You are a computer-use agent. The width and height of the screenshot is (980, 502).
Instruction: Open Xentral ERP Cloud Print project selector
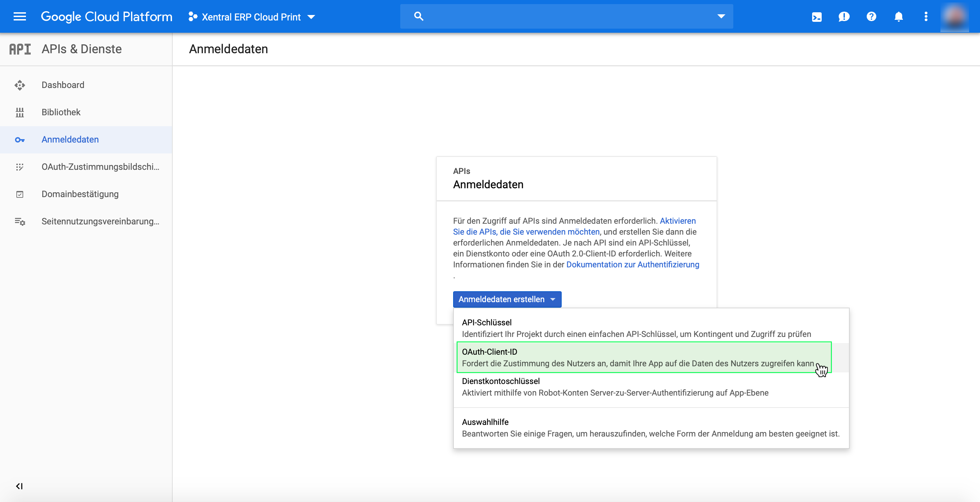tap(252, 17)
